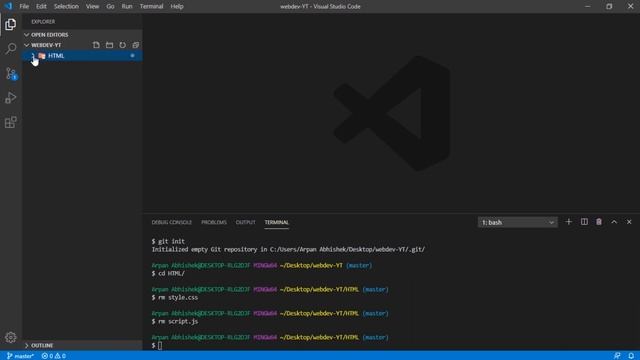The width and height of the screenshot is (640, 360).
Task: Open the feedback icon in status bar
Action: [617, 356]
